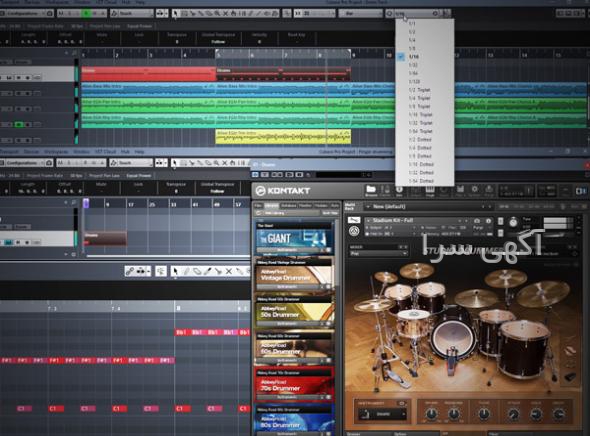
Task: Open the New (default) multi rack dropdown
Action: 428,207
